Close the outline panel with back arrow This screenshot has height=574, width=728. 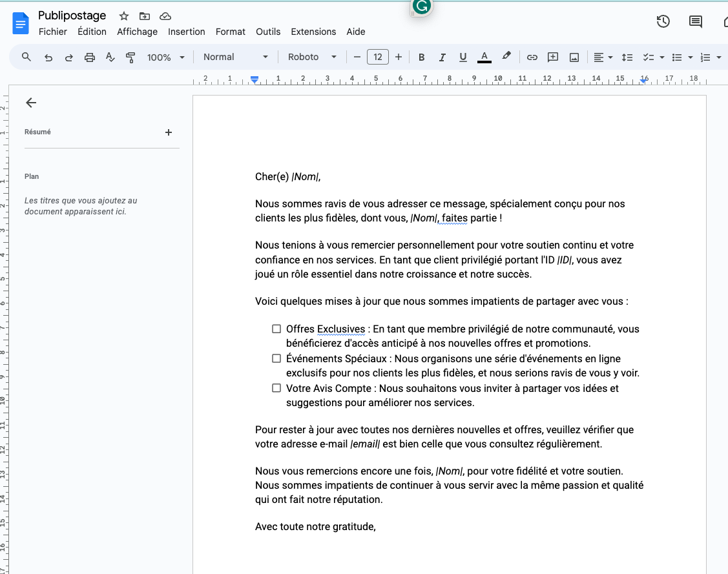pyautogui.click(x=31, y=103)
